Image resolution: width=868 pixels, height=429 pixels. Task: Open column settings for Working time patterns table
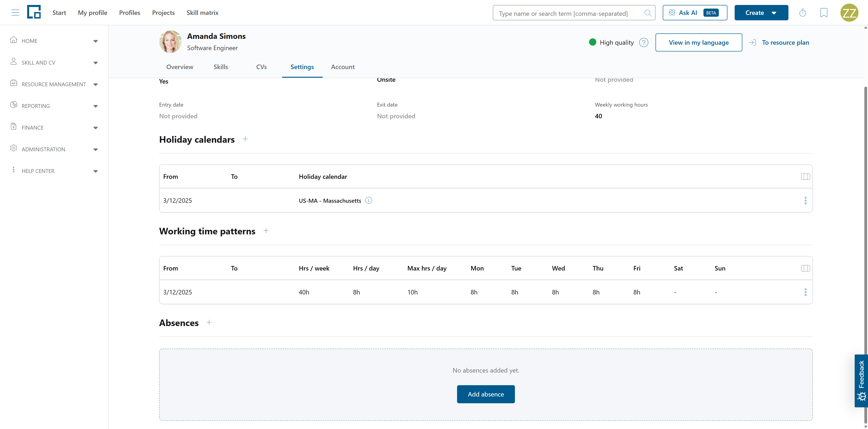tap(805, 268)
